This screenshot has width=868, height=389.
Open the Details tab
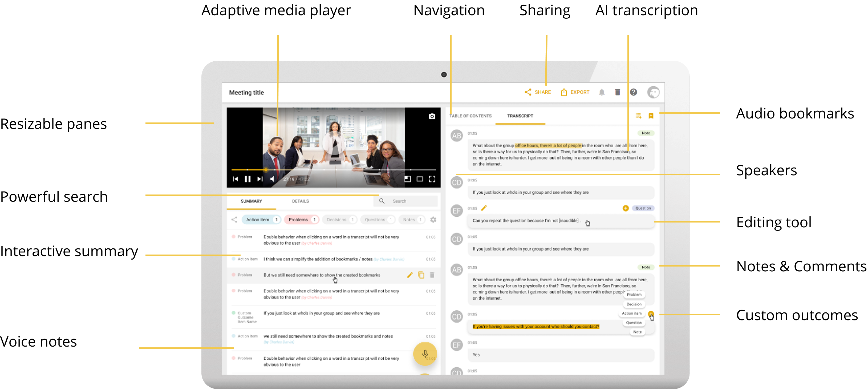click(x=300, y=201)
